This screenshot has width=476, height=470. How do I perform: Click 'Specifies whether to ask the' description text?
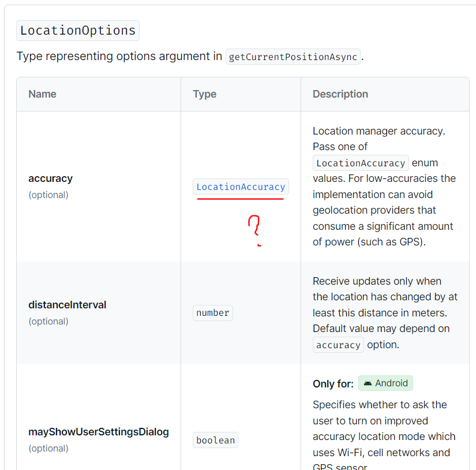pos(380,405)
